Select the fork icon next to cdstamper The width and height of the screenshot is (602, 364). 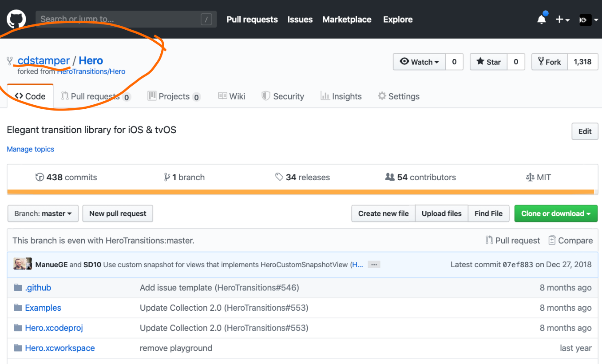coord(9,60)
